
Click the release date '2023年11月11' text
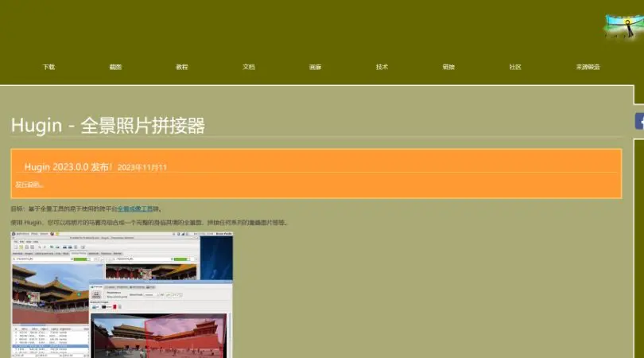click(142, 168)
